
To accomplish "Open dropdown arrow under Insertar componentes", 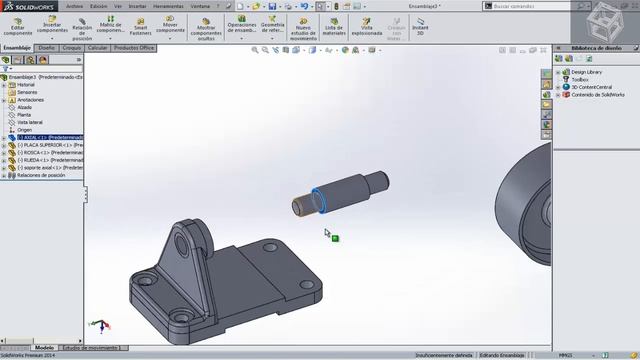I will 52,38.
